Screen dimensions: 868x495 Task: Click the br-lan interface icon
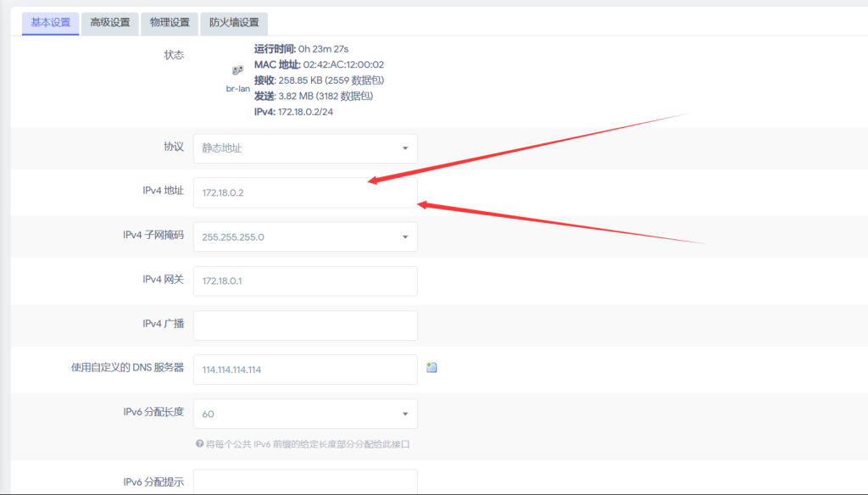238,72
